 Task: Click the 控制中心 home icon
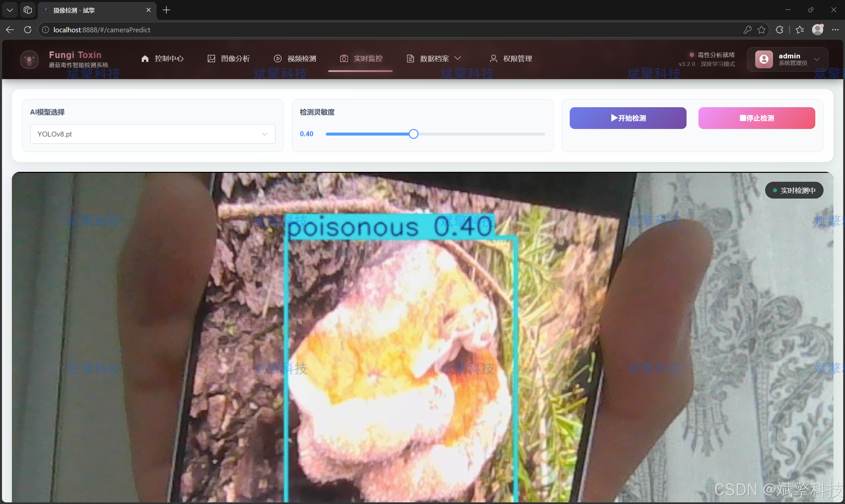tap(145, 59)
